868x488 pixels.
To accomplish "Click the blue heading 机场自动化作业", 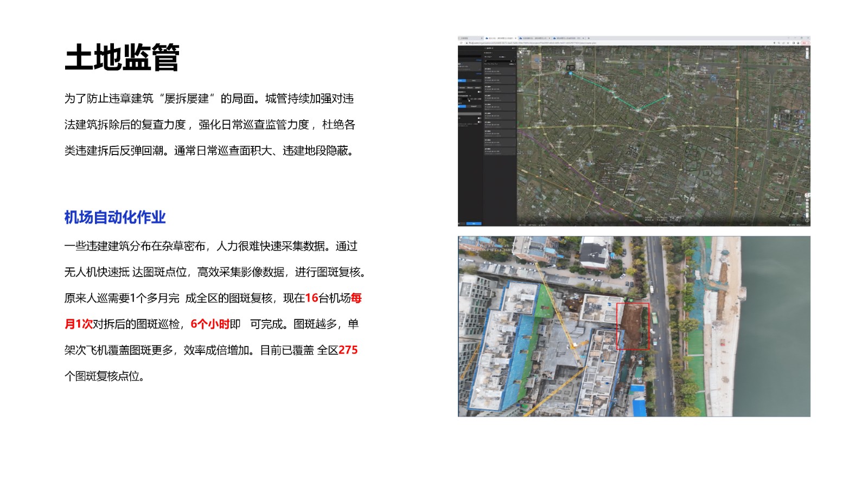I will (115, 217).
